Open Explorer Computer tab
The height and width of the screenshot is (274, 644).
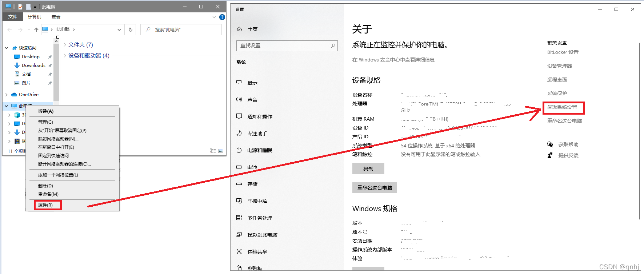(x=35, y=17)
